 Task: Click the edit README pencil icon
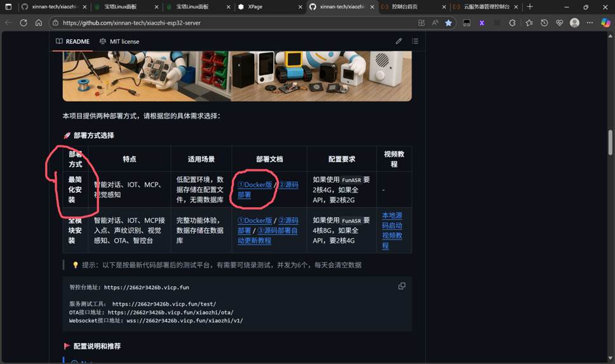[x=399, y=41]
